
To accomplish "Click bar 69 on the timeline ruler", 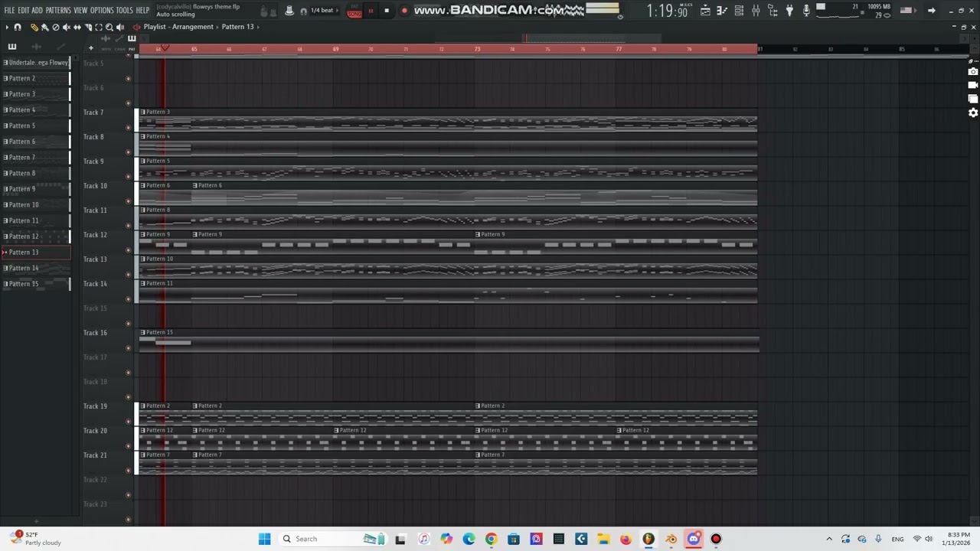I will [x=335, y=49].
